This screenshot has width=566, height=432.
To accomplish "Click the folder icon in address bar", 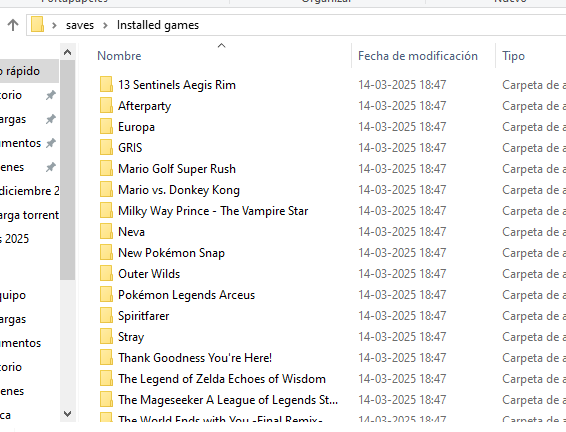I will pos(37,25).
